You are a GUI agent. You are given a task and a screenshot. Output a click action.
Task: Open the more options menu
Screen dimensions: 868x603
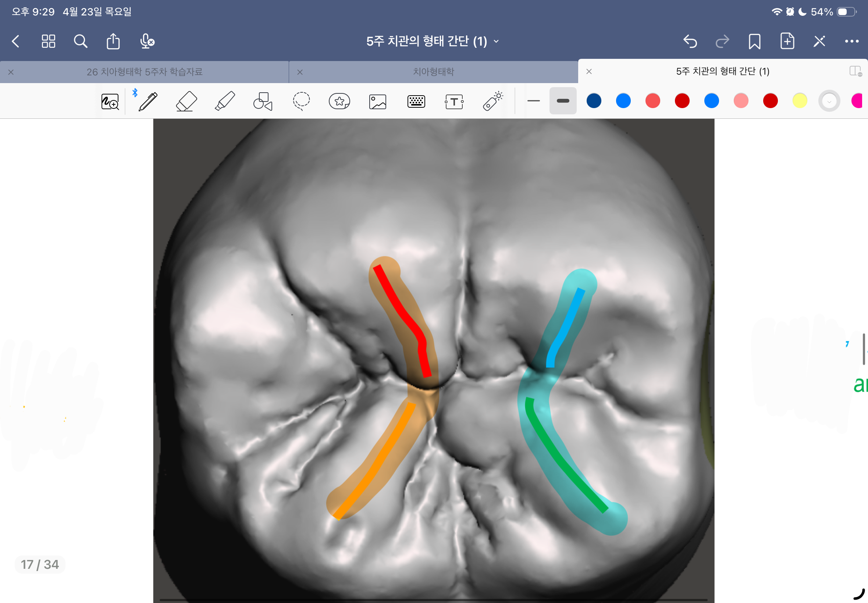pyautogui.click(x=851, y=41)
